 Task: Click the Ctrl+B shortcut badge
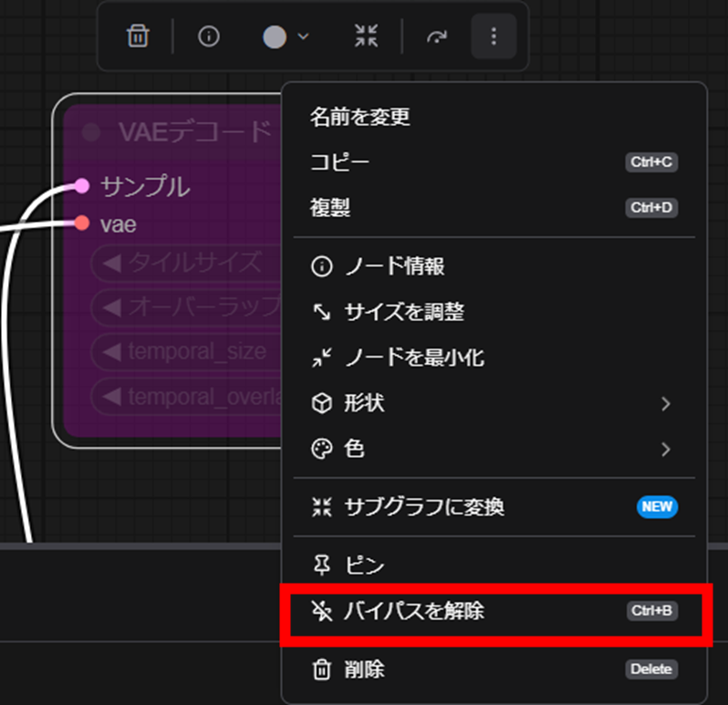[652, 611]
